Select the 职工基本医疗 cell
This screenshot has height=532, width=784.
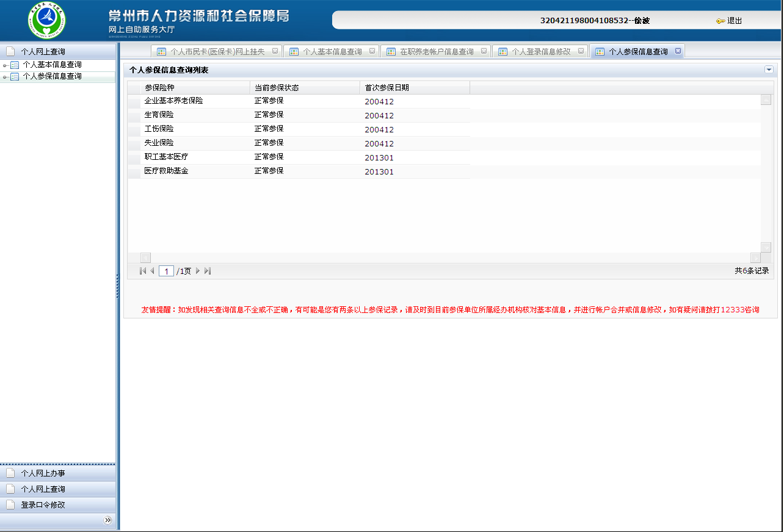click(195, 157)
